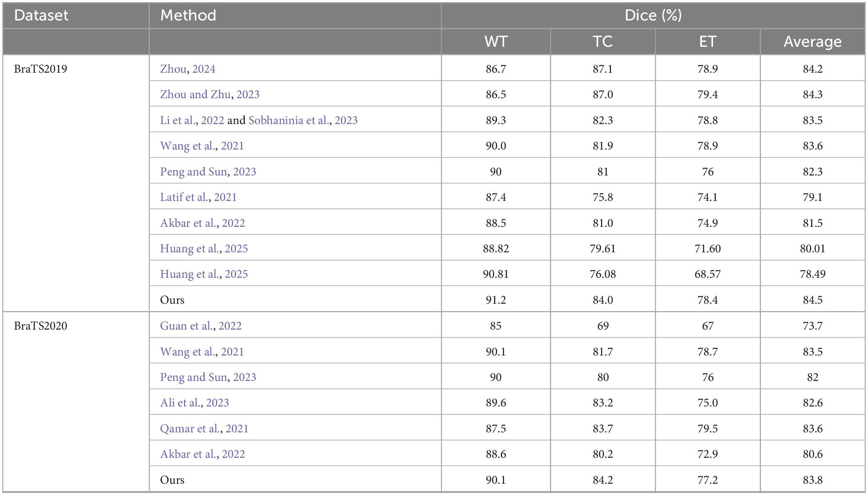Image resolution: width=868 pixels, height=495 pixels.
Task: Click Peng and Sun, 2023 in the BraTS2019 section
Action: [208, 172]
